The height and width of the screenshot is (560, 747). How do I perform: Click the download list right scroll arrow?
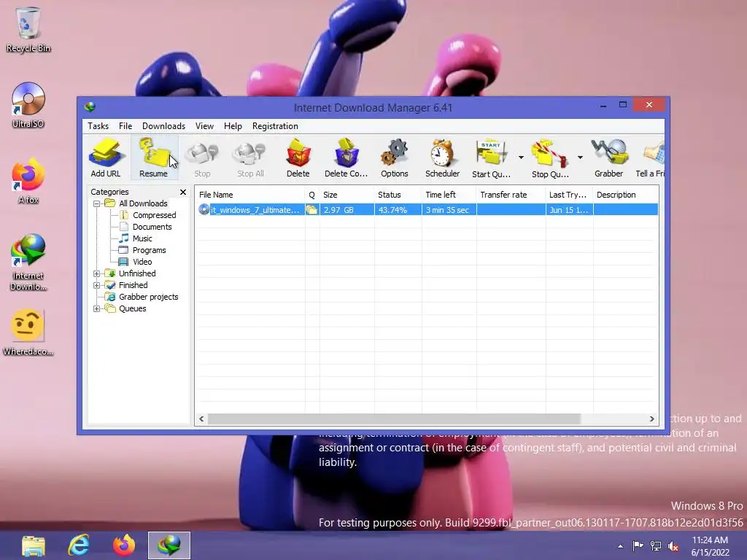(651, 419)
